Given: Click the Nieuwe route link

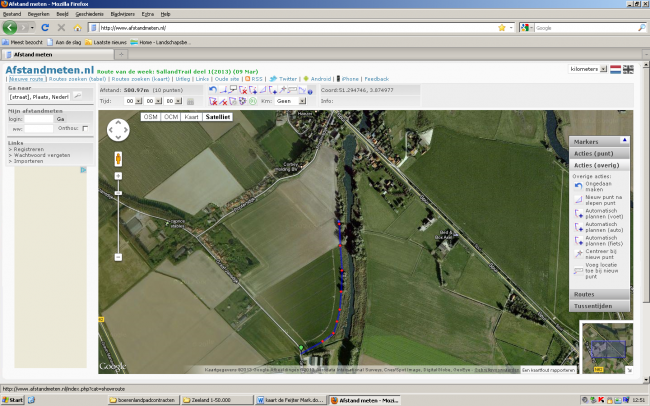Looking at the screenshot, I should coord(26,79).
